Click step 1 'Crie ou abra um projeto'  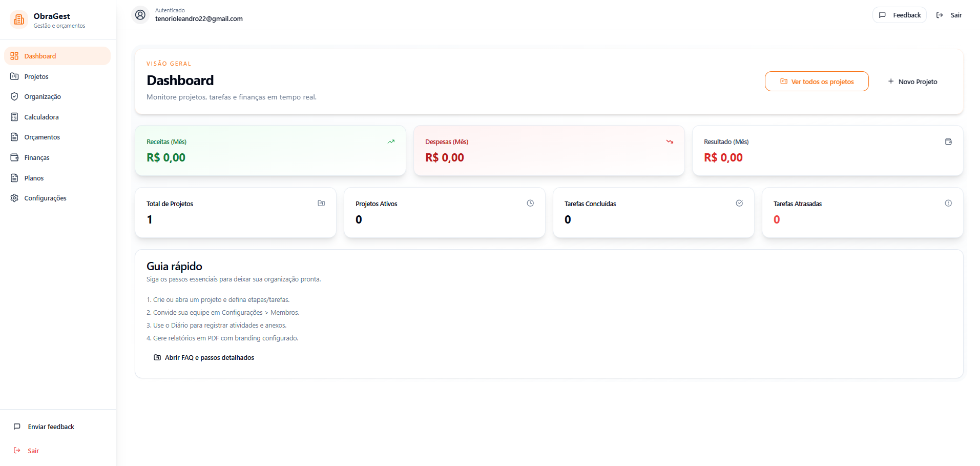coord(218,299)
